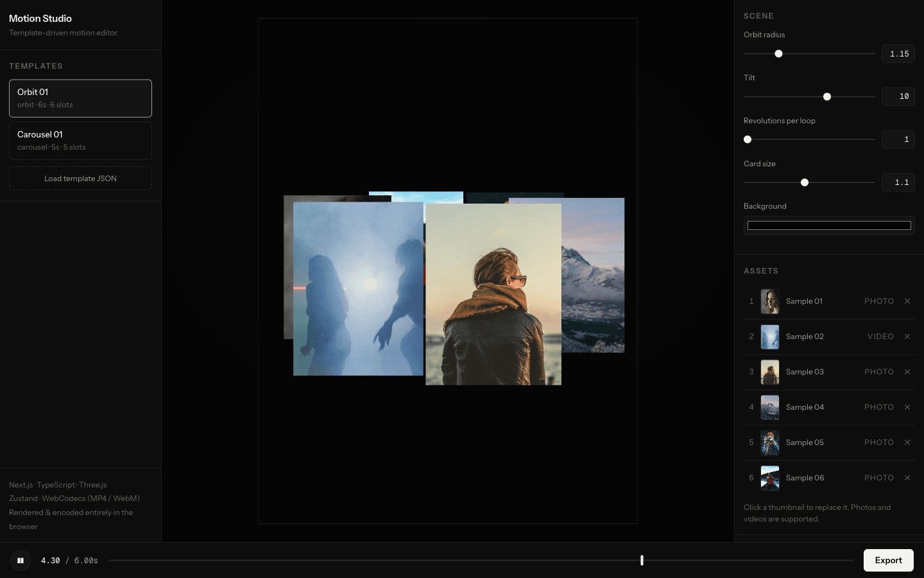
Task: Edit the Orbit radius value 1.15
Action: [x=898, y=54]
